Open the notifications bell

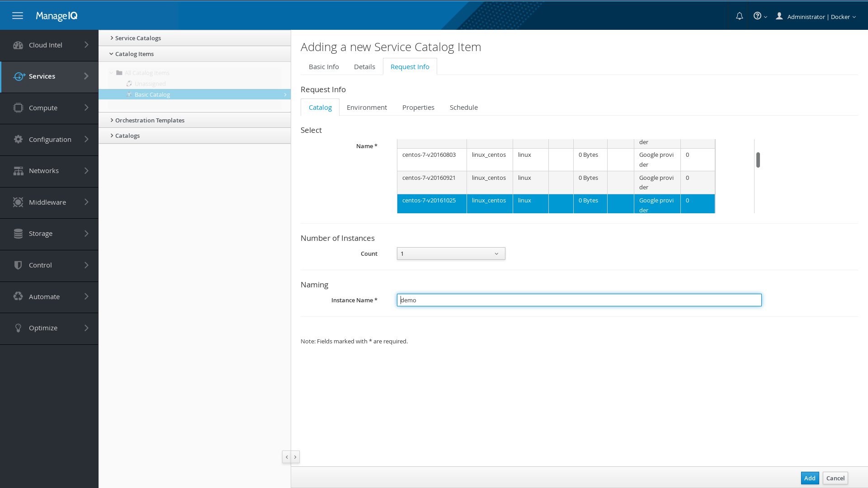[x=739, y=16]
